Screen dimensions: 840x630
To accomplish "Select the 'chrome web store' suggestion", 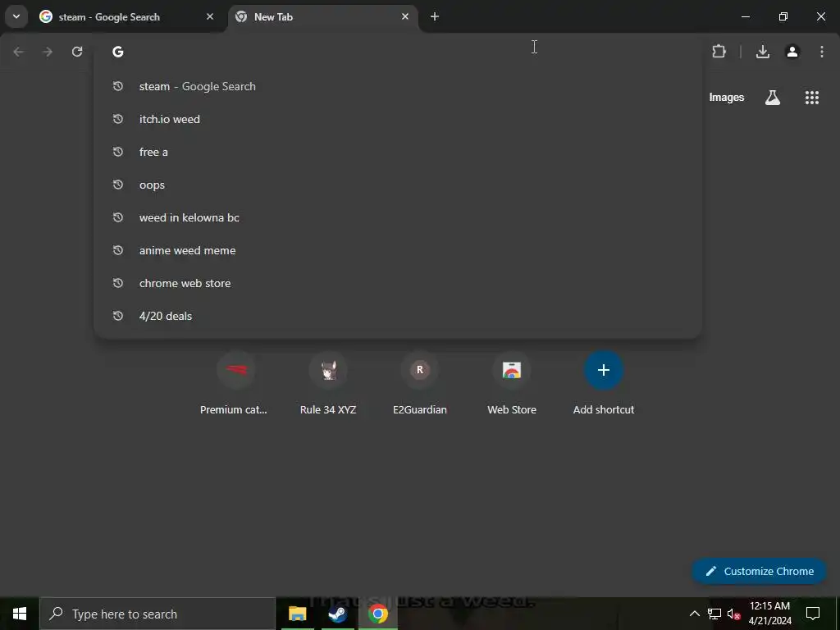I will [398, 283].
